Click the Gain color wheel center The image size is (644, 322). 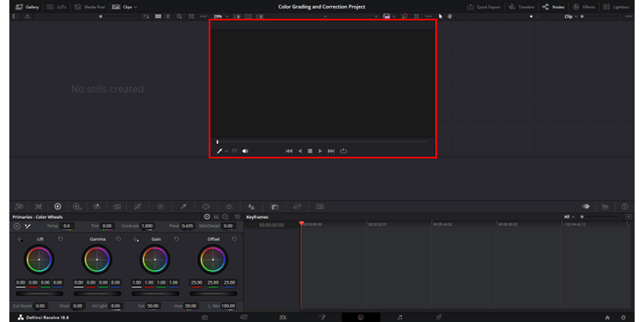155,260
